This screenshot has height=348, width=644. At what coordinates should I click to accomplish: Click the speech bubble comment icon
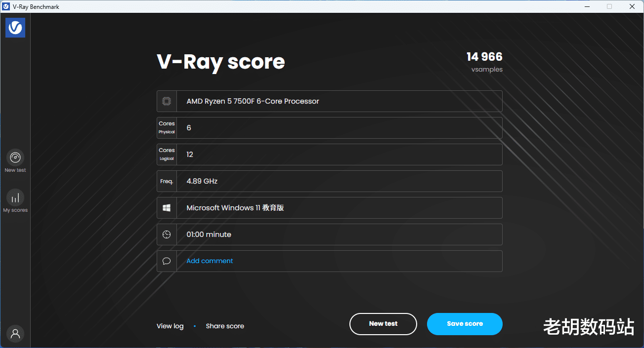coord(167,261)
